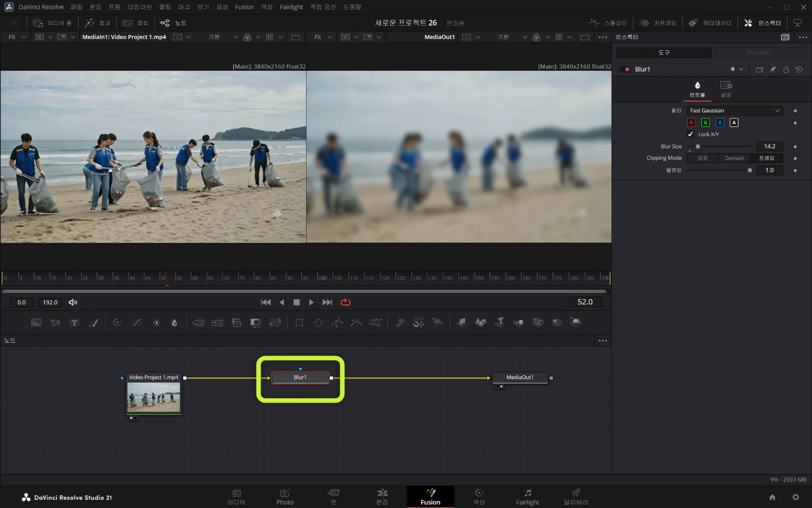812x508 pixels.
Task: Add a Brightness Contrast node from the toolbar
Action: 156,323
